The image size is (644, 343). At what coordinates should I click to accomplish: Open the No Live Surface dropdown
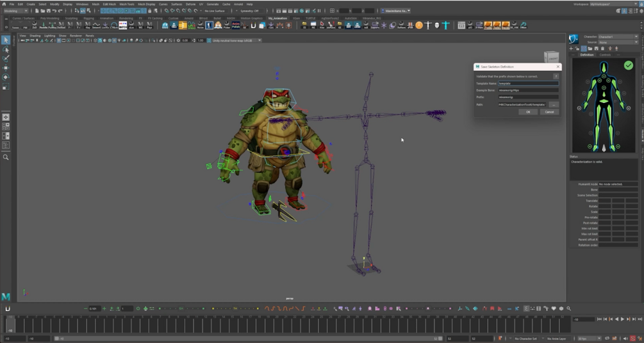[215, 11]
